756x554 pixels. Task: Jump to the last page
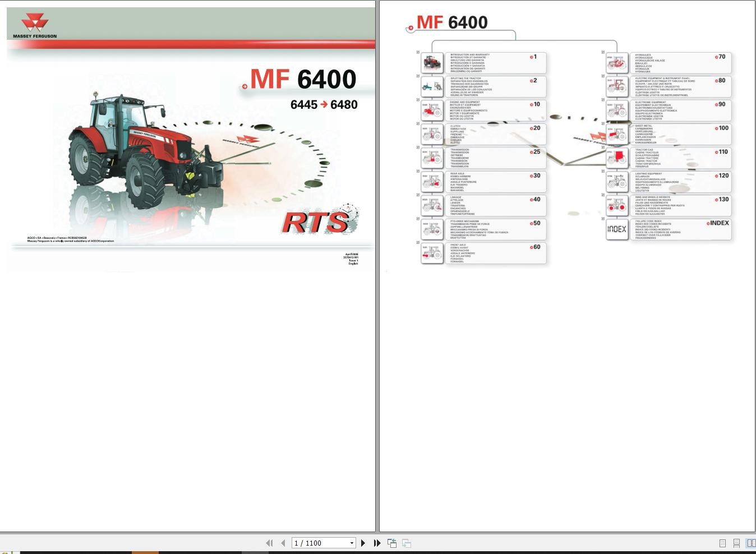click(377, 543)
